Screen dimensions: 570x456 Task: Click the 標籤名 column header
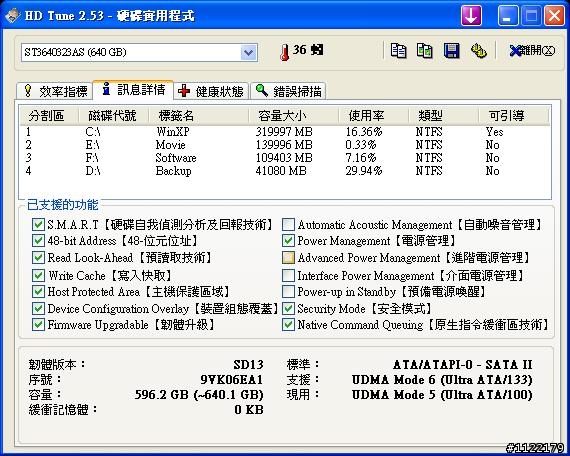[x=198, y=116]
